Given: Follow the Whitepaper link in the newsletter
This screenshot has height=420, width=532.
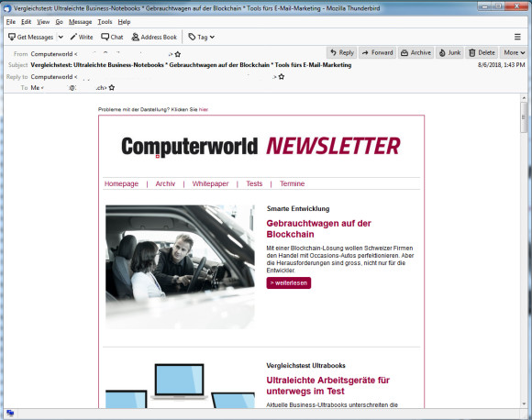Looking at the screenshot, I should [x=210, y=183].
